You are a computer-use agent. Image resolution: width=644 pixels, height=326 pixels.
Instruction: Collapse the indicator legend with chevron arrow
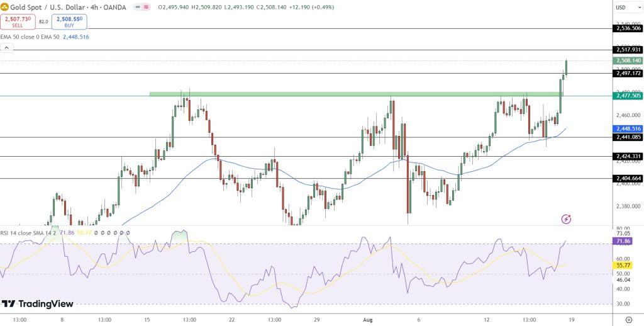(6, 48)
